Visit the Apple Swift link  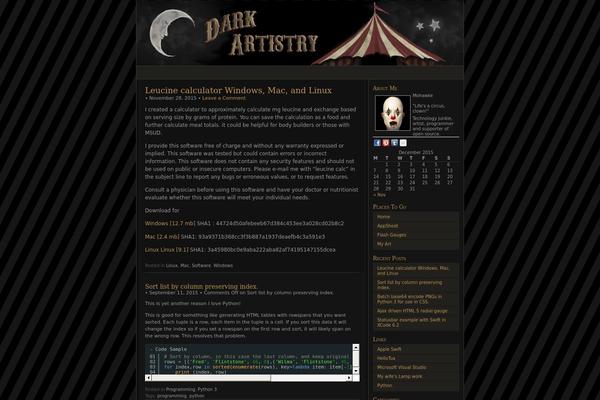[x=389, y=349]
